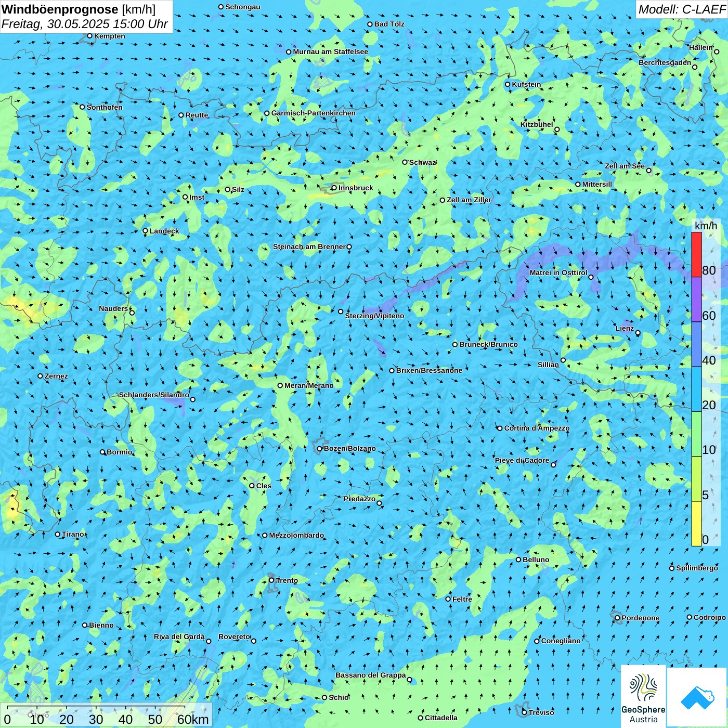Click the Zernez label
This screenshot has height=728, width=728.
pos(56,376)
